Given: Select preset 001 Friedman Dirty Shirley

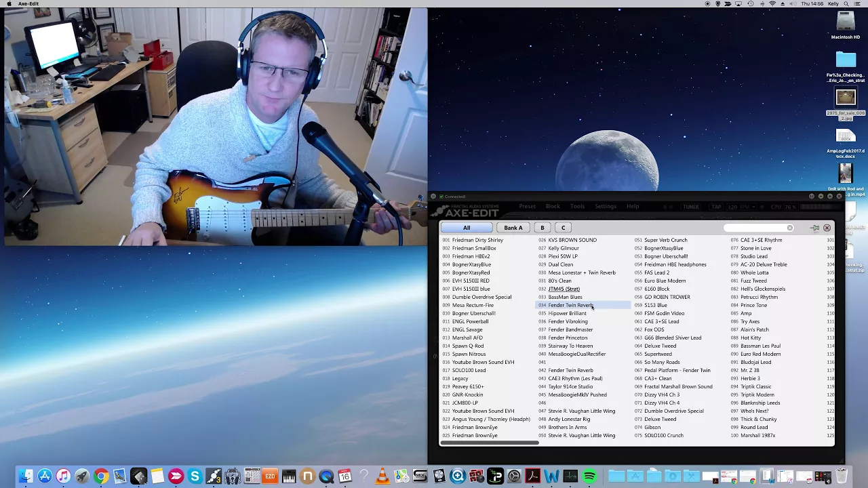Looking at the screenshot, I should tap(473, 240).
